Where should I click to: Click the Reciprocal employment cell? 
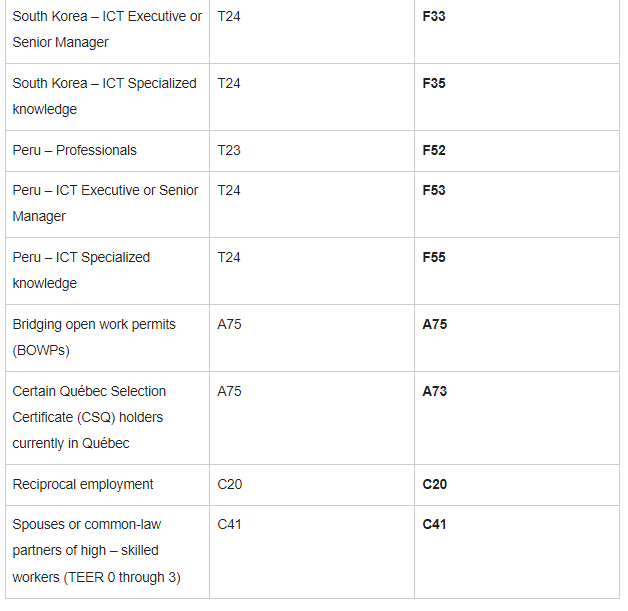point(83,484)
